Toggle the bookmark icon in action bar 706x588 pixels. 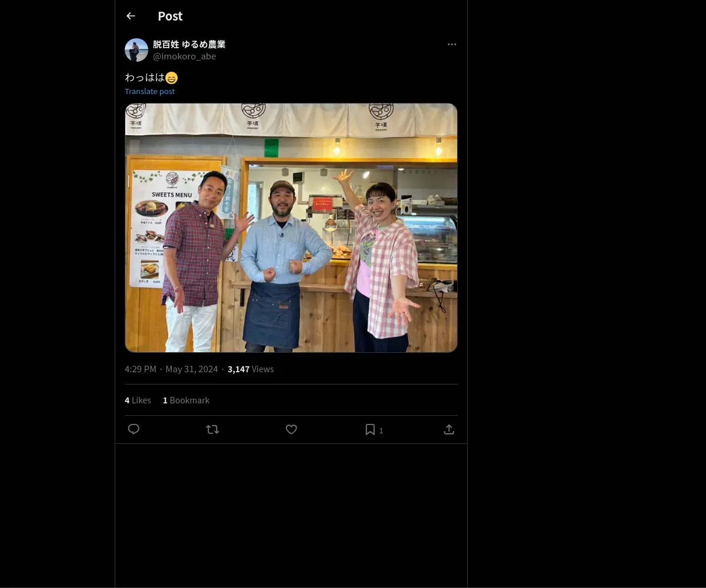point(370,430)
